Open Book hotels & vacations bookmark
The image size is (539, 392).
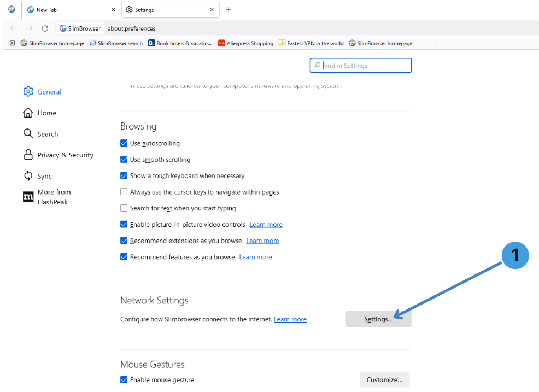(x=180, y=43)
